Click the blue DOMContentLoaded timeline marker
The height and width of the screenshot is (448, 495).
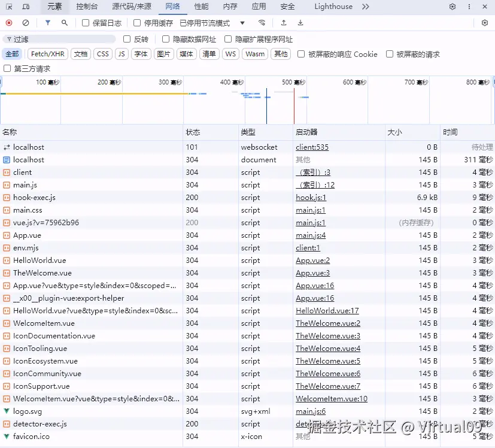click(266, 106)
